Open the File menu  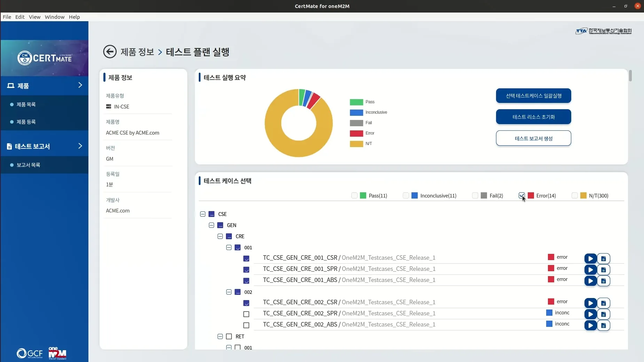7,17
